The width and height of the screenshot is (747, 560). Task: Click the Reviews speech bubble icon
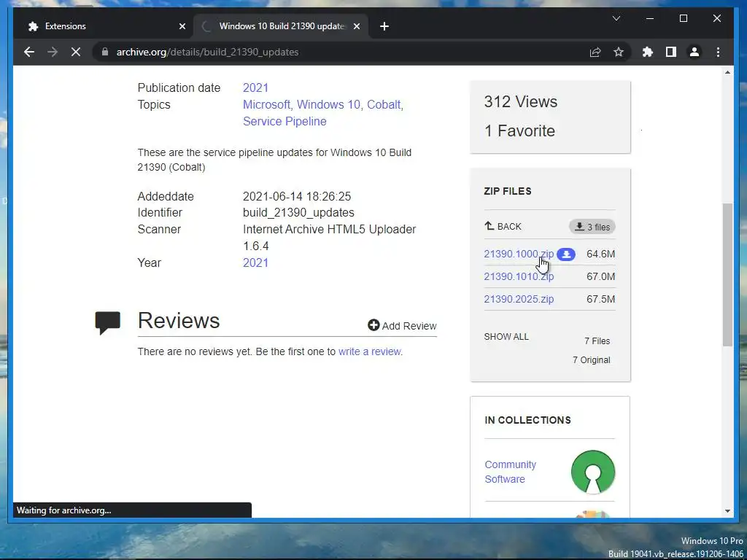pos(108,323)
